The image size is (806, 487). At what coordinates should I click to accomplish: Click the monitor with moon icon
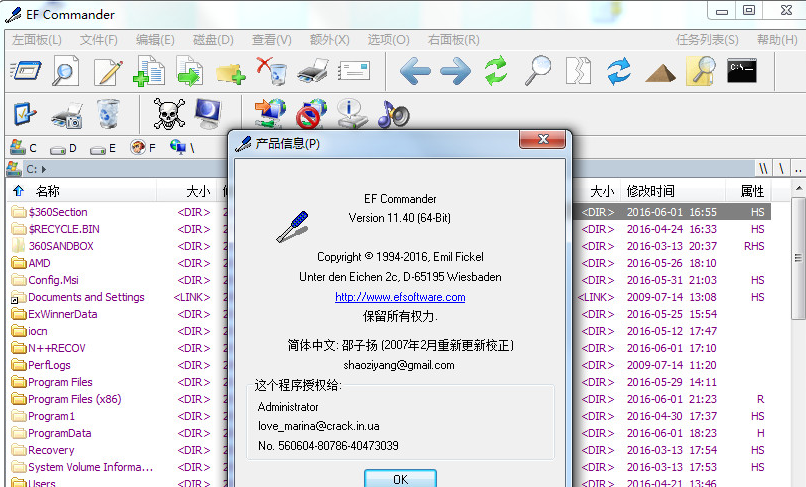tap(208, 113)
